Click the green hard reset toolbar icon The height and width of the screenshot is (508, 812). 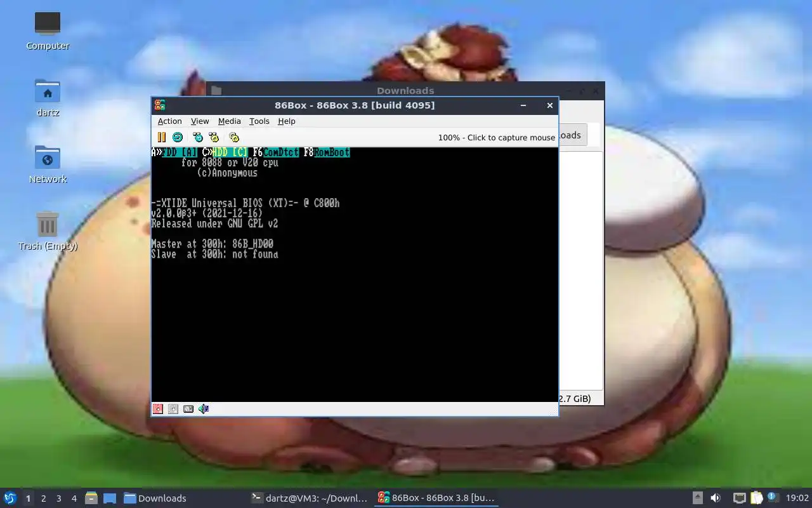(178, 137)
